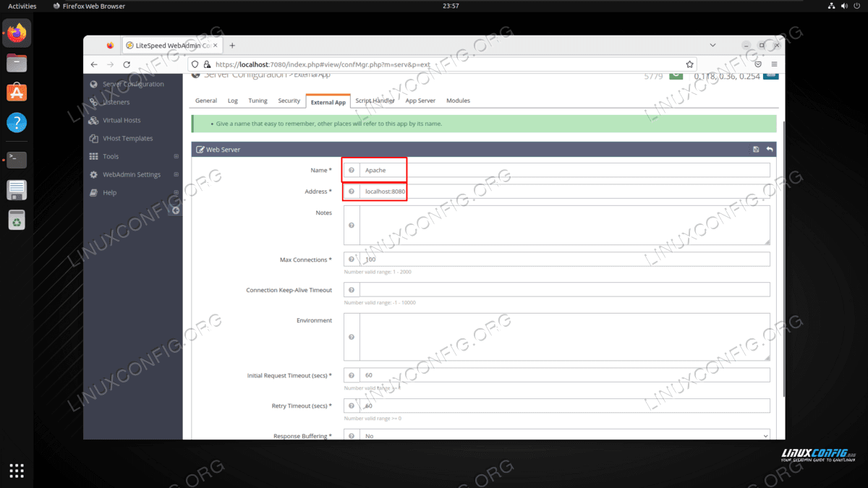Image resolution: width=868 pixels, height=488 pixels.
Task: Open help icon beside Retry Timeout
Action: pyautogui.click(x=352, y=406)
